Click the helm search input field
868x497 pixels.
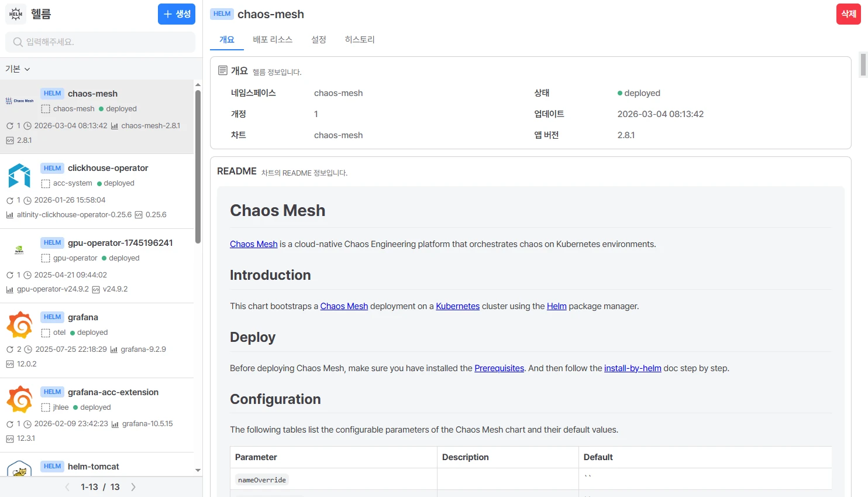point(100,42)
